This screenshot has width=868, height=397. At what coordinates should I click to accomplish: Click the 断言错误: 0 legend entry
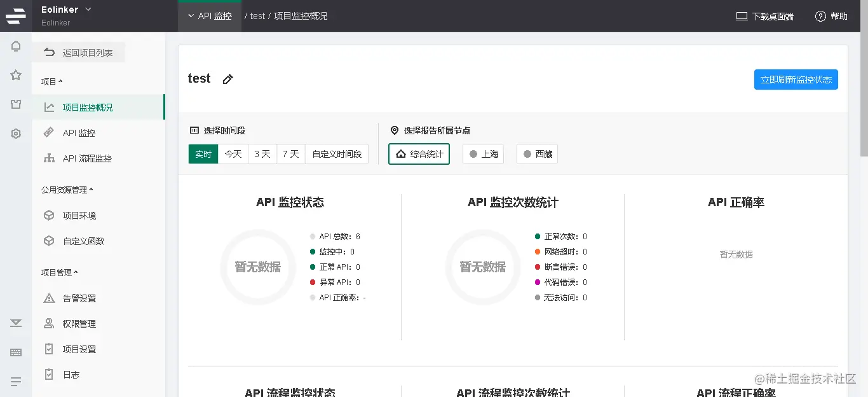[x=561, y=267]
